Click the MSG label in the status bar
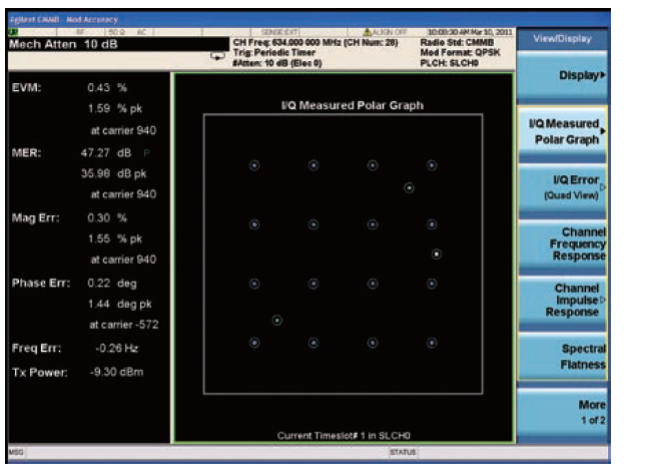This screenshot has width=649, height=471. pos(16,452)
